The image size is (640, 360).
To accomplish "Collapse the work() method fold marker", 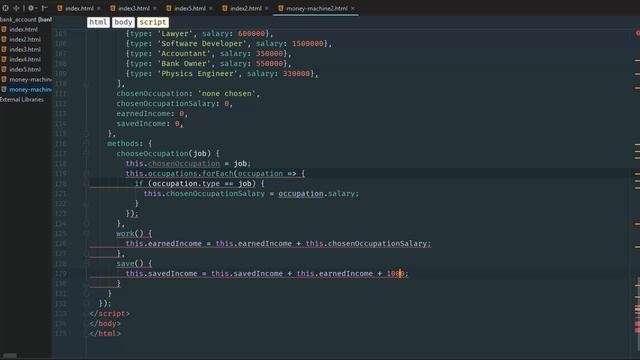I will [x=86, y=233].
